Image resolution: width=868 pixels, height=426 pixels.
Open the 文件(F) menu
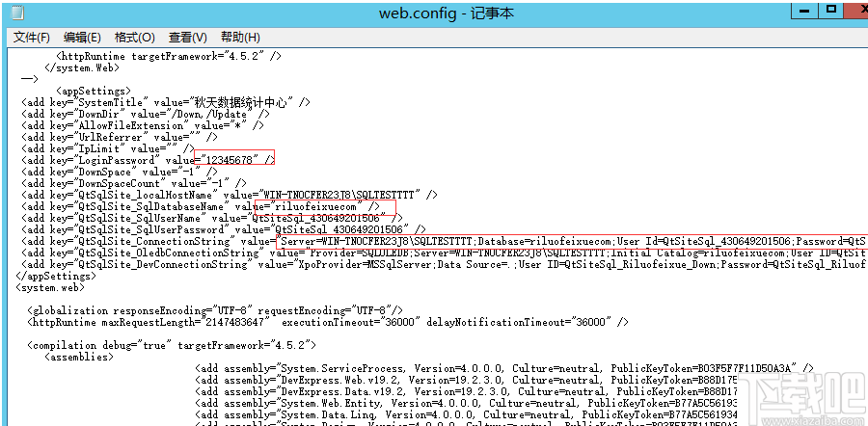[x=32, y=37]
